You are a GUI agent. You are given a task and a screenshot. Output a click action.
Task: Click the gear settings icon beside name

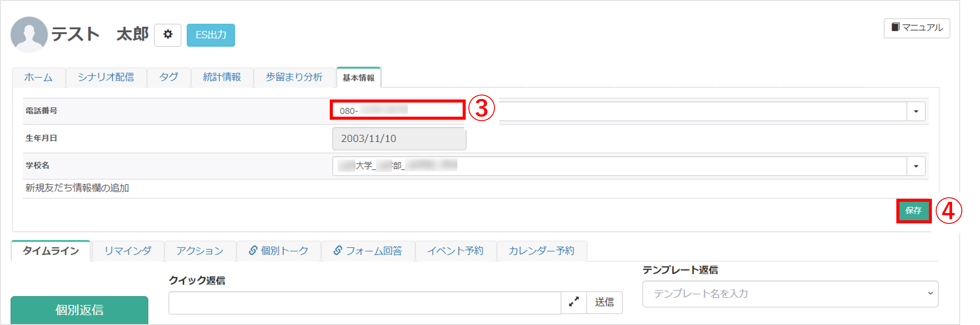(x=167, y=35)
